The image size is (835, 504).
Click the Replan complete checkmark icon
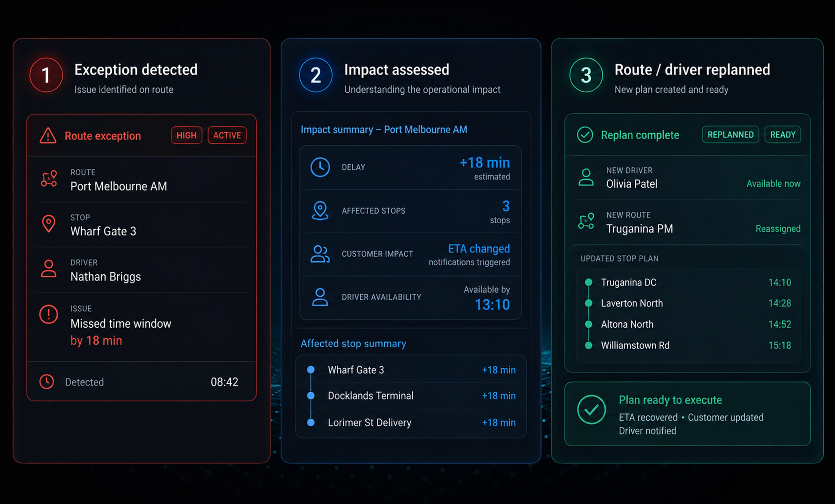pos(585,135)
